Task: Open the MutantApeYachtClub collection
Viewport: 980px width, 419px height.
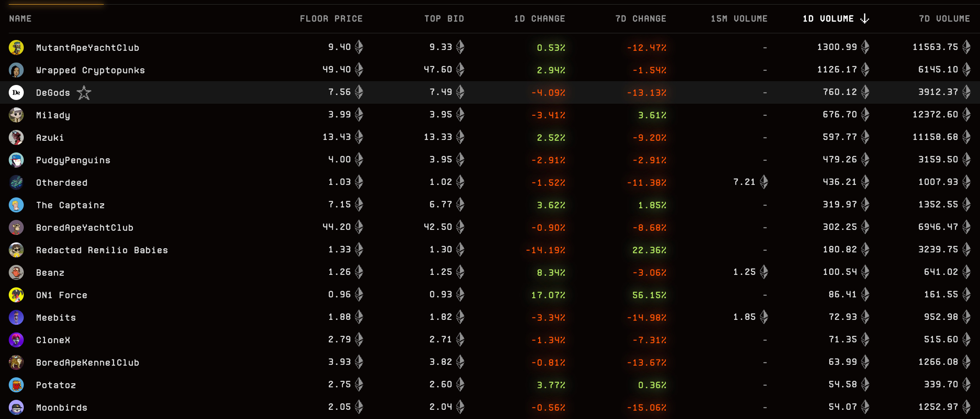Action: (x=87, y=48)
